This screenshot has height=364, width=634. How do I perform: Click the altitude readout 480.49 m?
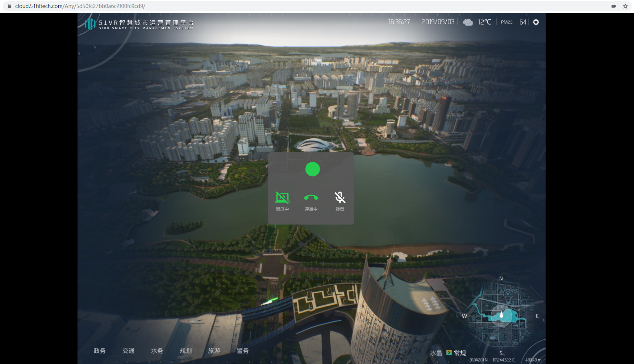533,360
